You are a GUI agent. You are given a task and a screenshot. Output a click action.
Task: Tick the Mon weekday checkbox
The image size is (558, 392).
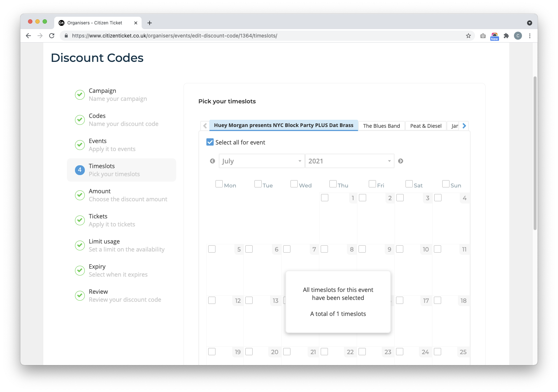tap(219, 184)
